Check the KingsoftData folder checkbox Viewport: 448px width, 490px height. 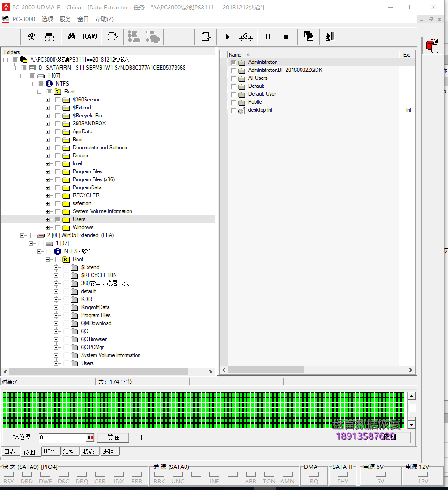pyautogui.click(x=66, y=307)
